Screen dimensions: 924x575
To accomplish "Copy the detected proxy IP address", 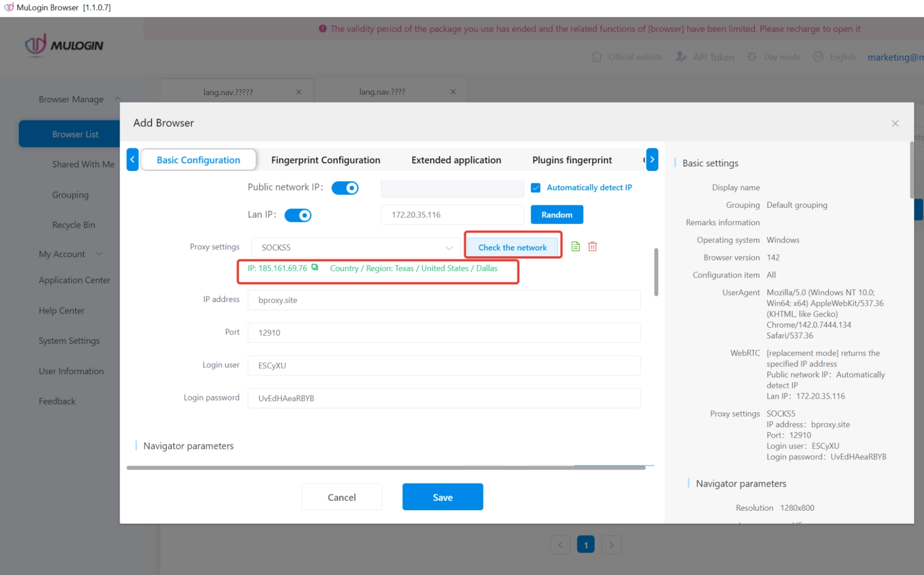I will click(x=315, y=268).
